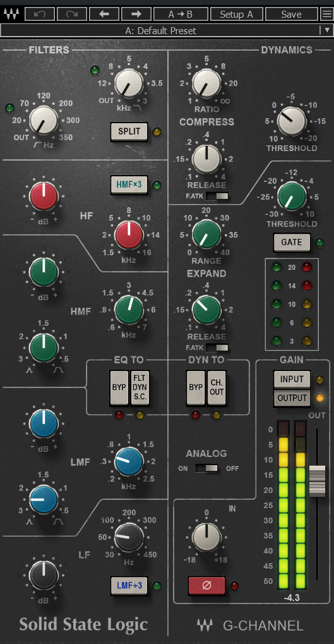This screenshot has height=644, width=334.
Task: Click the right output level meter
Action: coord(301,505)
